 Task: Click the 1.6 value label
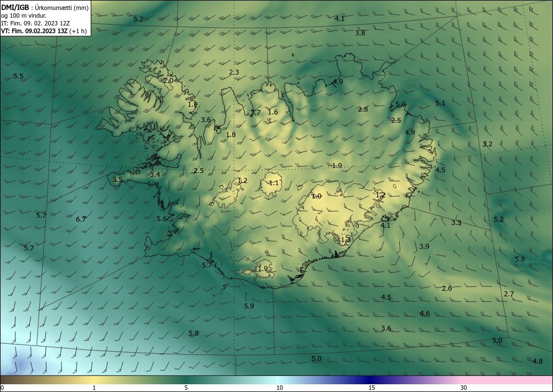tap(273, 112)
